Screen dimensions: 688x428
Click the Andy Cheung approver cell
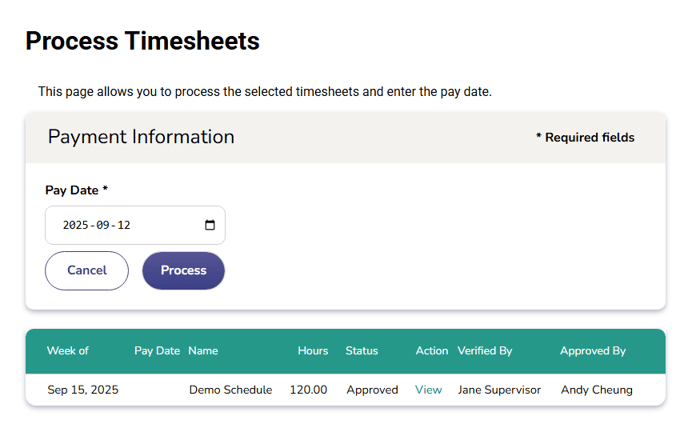click(x=597, y=390)
